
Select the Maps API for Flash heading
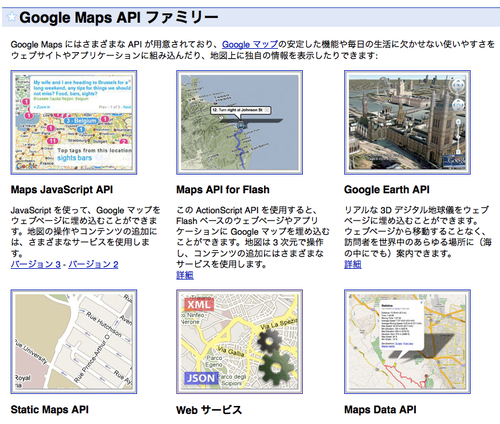tap(223, 190)
